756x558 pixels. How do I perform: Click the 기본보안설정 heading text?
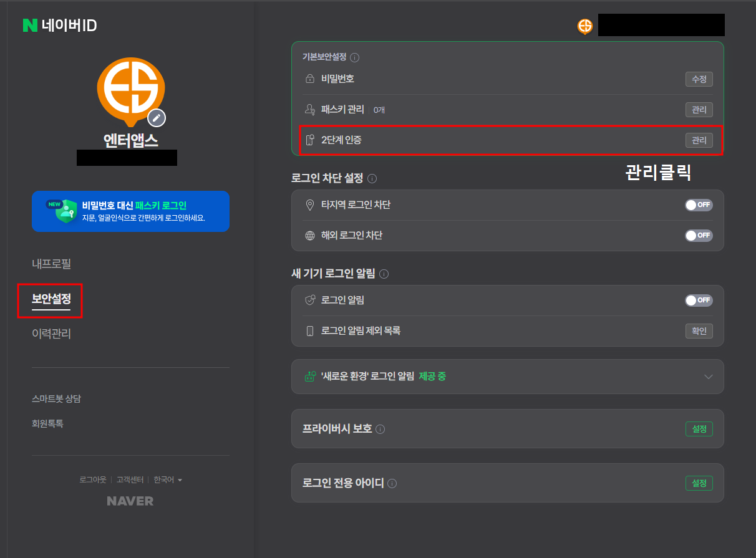click(324, 57)
